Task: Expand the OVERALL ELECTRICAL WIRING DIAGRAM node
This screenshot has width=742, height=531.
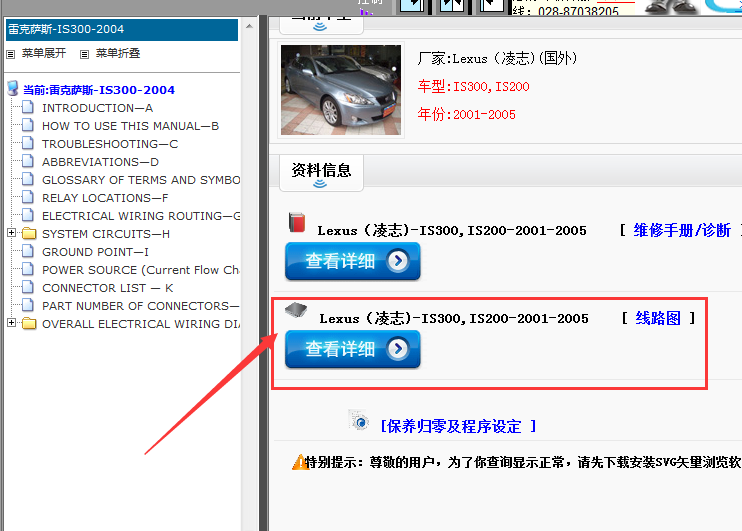Action: [x=11, y=322]
